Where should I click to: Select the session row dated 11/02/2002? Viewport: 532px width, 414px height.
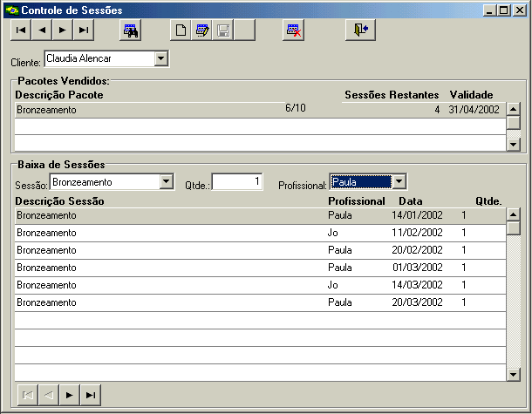260,233
